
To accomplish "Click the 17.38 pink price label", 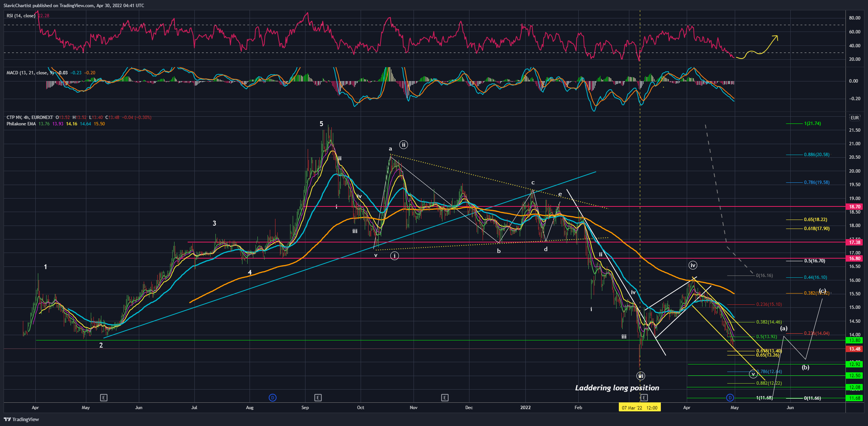I will pos(854,242).
